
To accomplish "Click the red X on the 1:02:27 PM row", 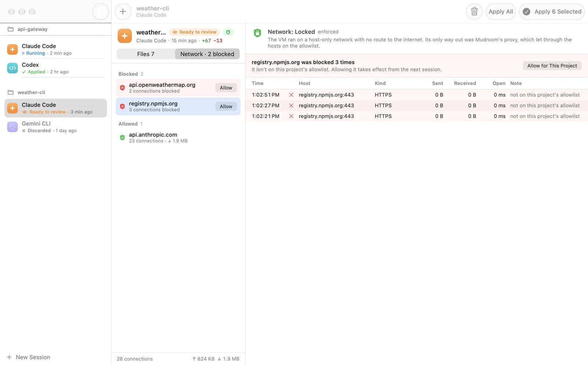I will coord(291,105).
